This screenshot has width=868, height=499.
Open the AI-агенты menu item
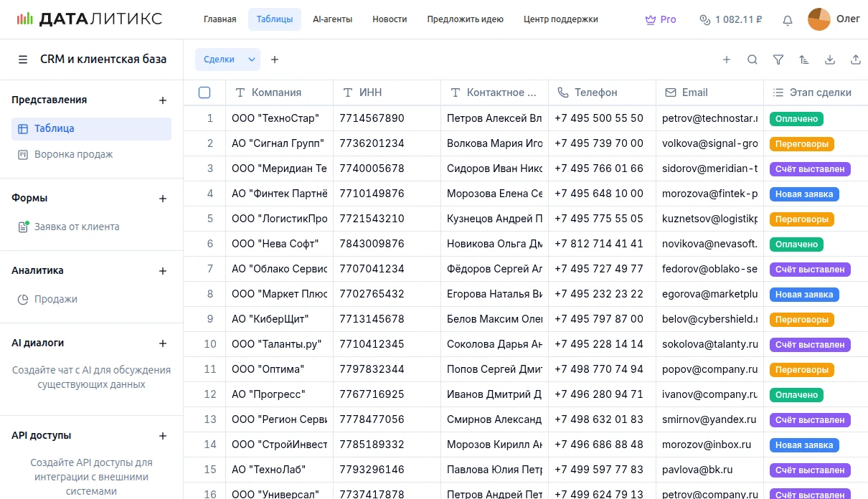click(332, 19)
